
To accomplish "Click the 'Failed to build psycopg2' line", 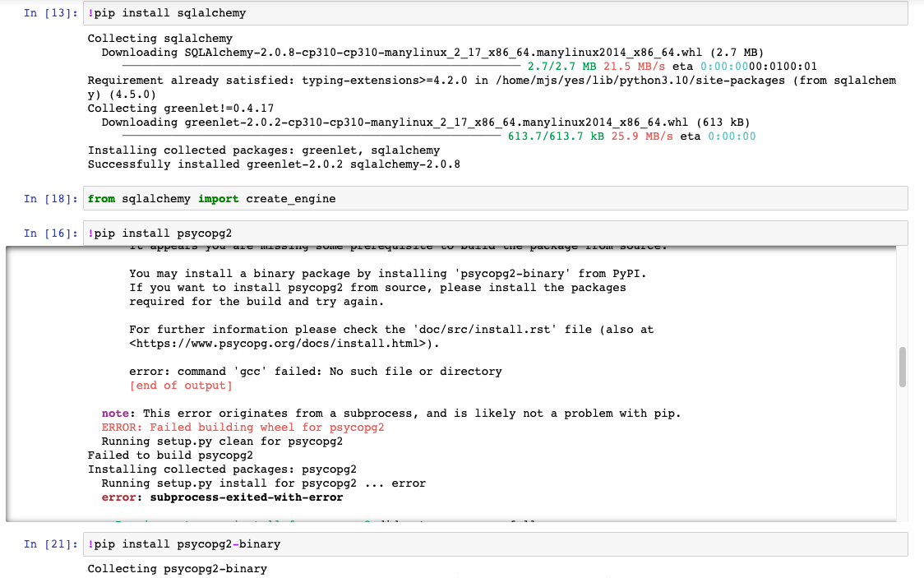I will 170,455.
